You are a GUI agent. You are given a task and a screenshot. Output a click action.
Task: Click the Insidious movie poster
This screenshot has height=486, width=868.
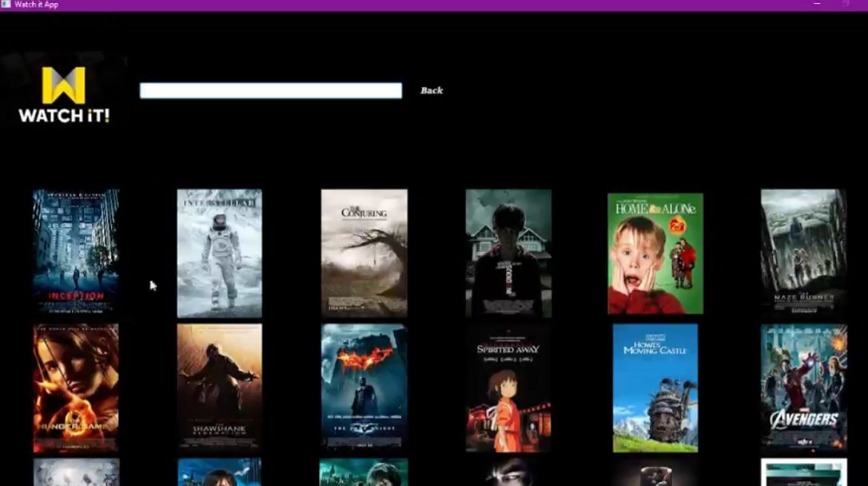(508, 253)
